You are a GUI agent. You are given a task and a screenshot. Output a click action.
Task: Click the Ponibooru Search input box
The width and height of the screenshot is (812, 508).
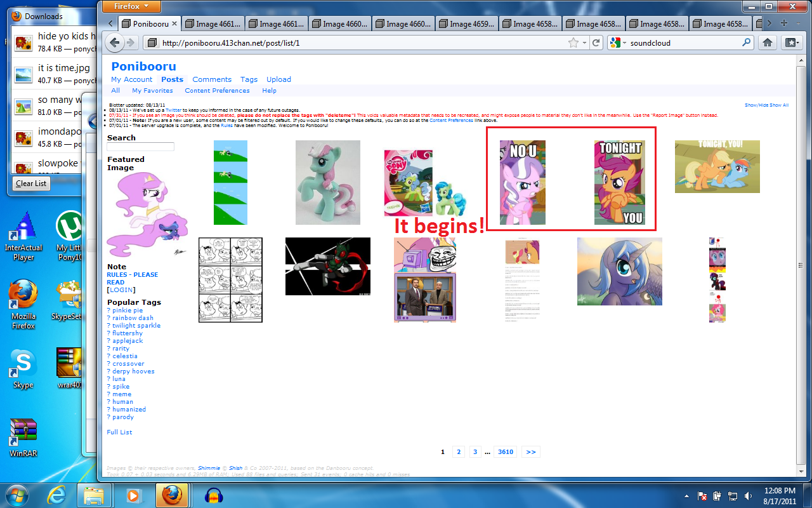140,147
